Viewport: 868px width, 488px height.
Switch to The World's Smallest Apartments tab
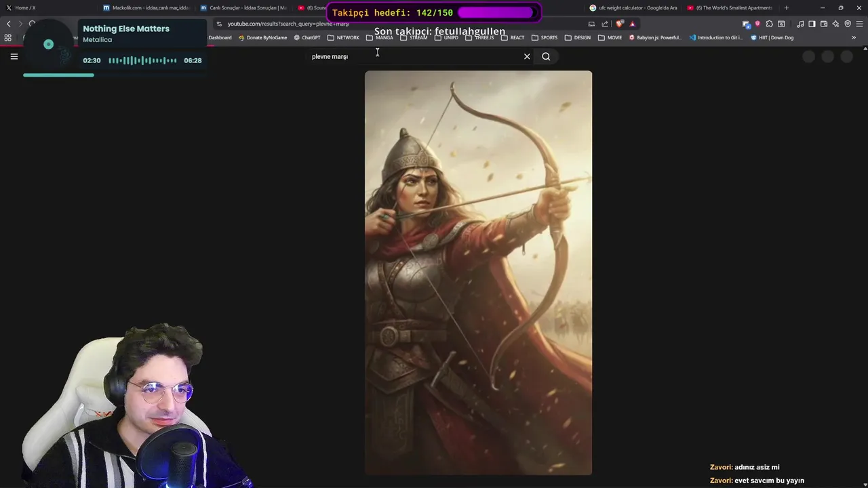pos(730,7)
